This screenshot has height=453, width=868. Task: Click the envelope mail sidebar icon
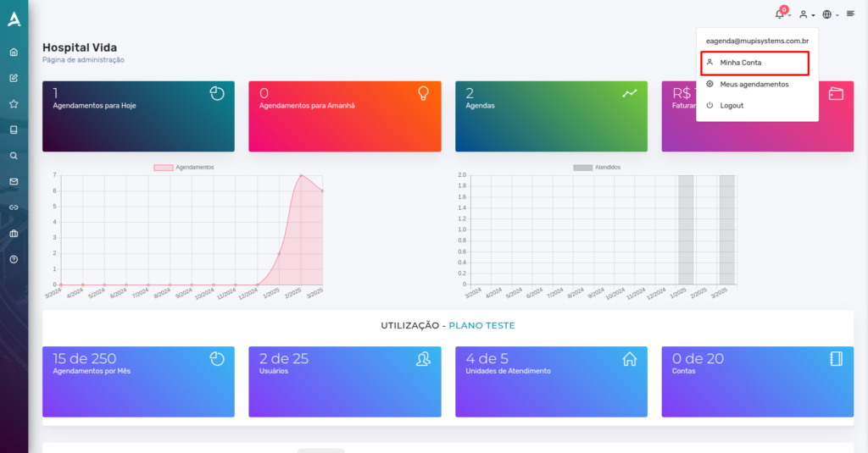(14, 181)
